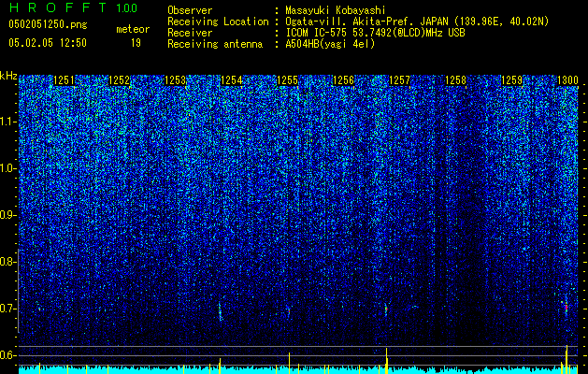Click the 0.6 kHz axis label
The height and width of the screenshot is (374, 588).
pos(7,355)
